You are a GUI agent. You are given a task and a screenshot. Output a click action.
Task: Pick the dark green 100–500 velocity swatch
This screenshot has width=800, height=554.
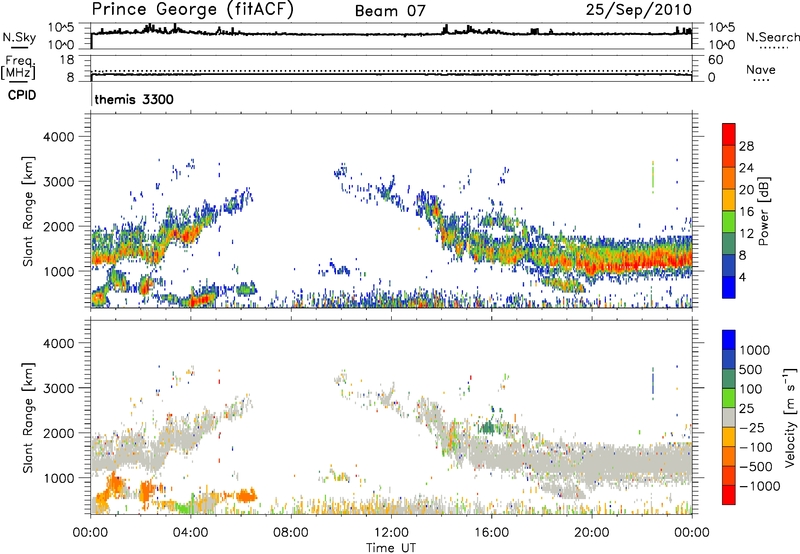click(x=729, y=379)
